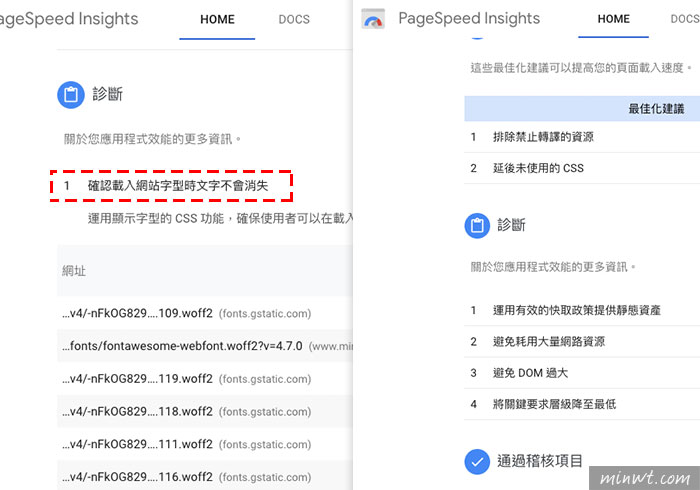Click URL row ending 111.woff2
The height and width of the screenshot is (490, 700).
click(205, 444)
